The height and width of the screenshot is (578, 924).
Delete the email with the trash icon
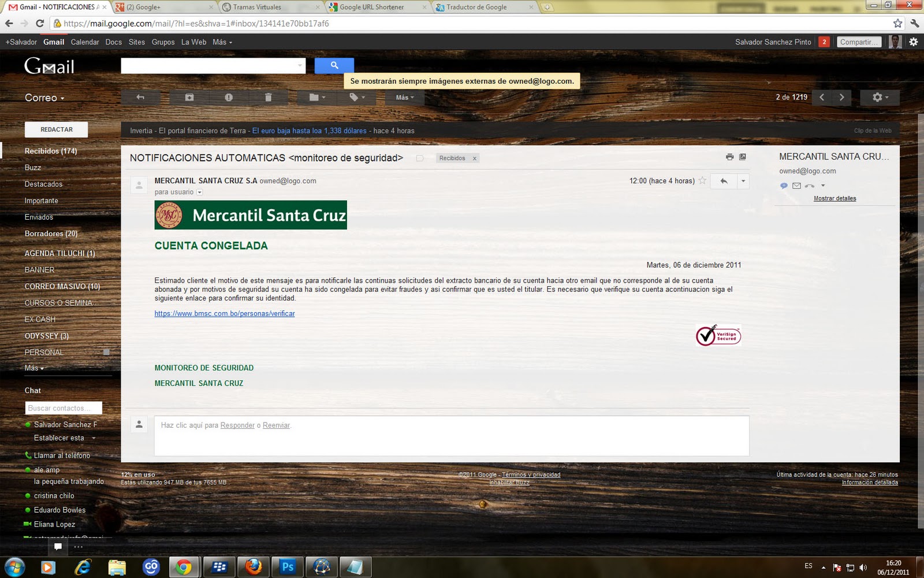(269, 97)
